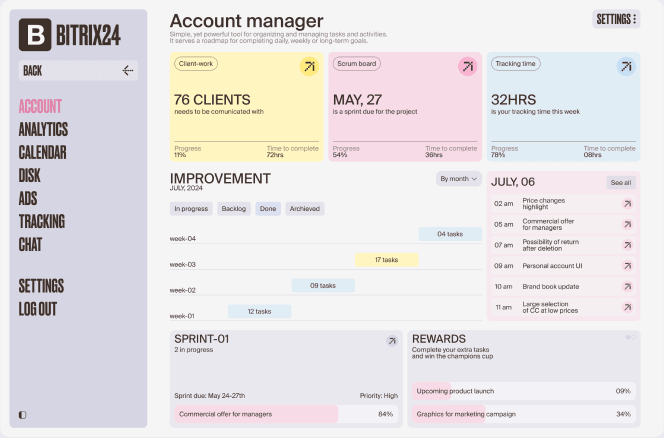Select the In progress filter tab

point(191,208)
